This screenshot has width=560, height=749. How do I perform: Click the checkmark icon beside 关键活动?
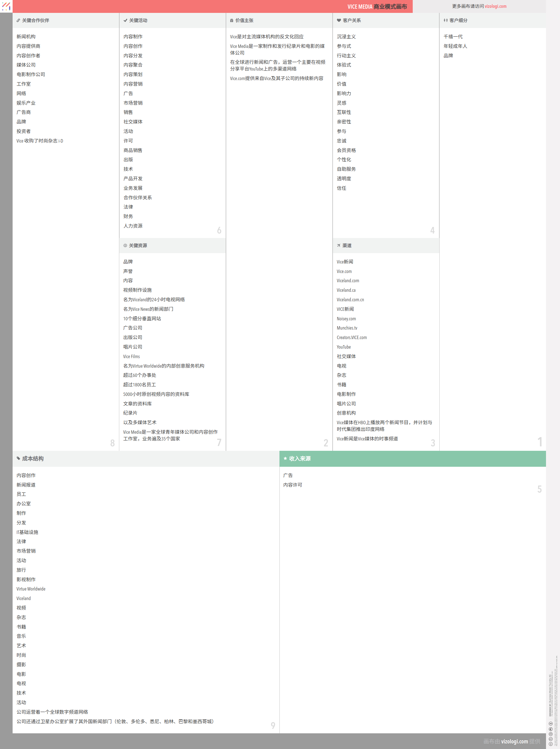click(125, 20)
